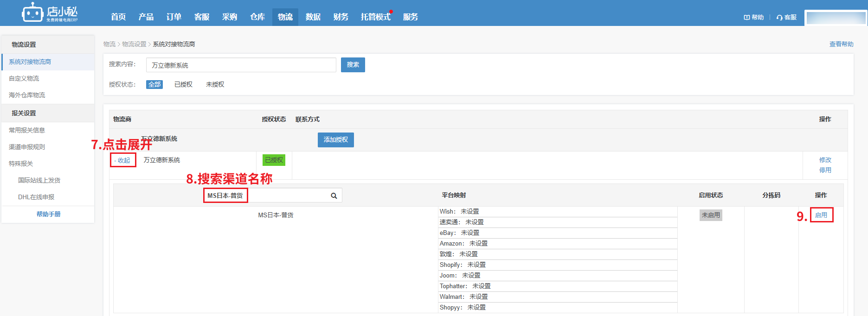Click the Amazon: 未设置 mapping row

pos(558,244)
